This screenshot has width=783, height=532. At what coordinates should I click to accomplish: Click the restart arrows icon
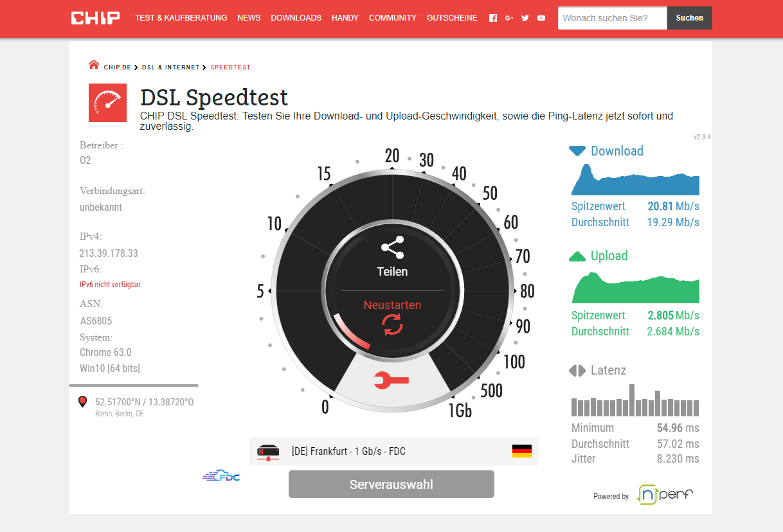(392, 325)
